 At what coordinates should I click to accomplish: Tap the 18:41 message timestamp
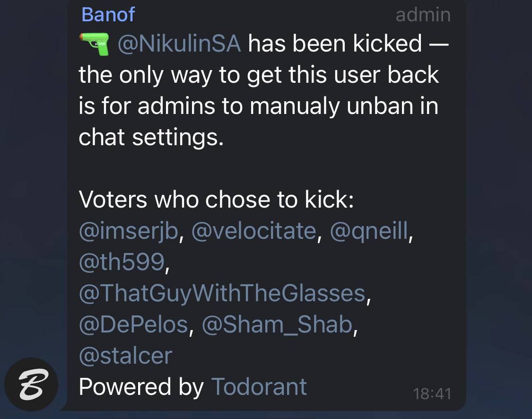click(x=432, y=394)
